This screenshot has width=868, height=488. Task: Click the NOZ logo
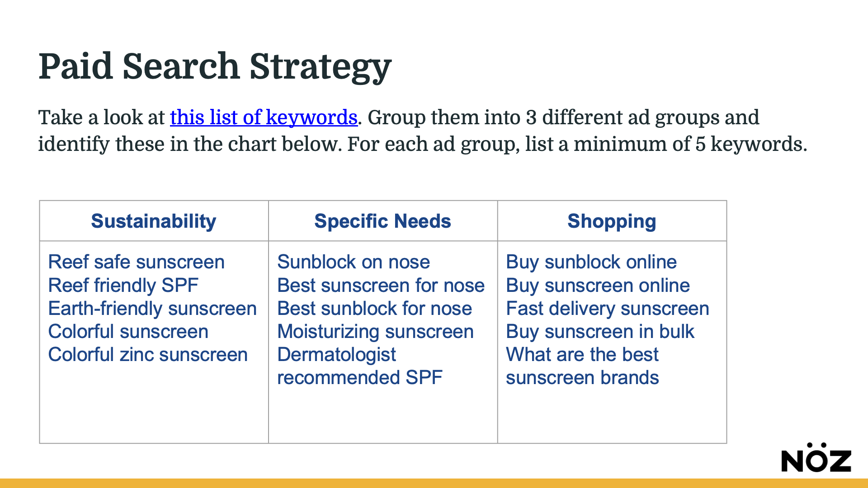click(816, 458)
